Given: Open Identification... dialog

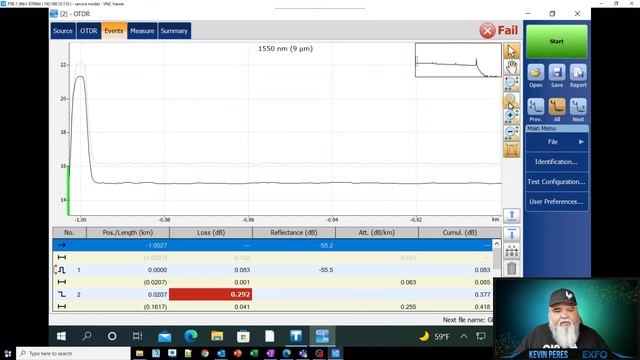Looking at the screenshot, I should pos(557,162).
